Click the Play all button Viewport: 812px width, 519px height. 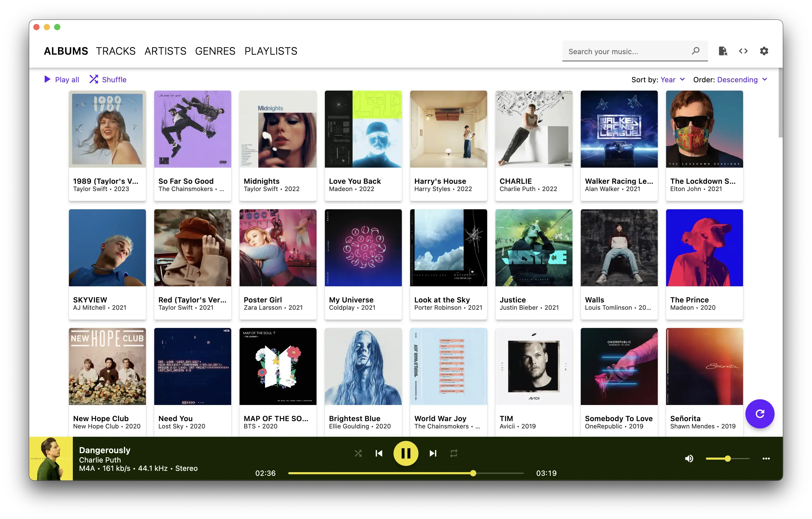coord(62,80)
